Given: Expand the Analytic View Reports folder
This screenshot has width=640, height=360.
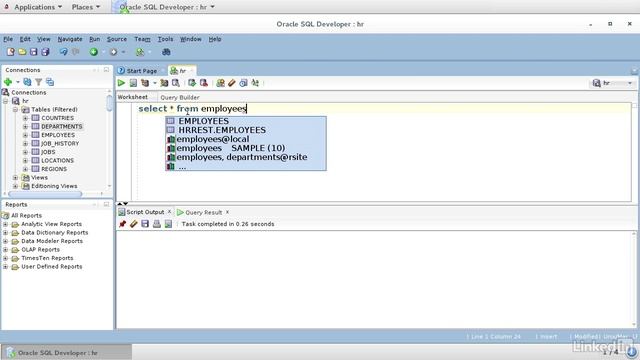Looking at the screenshot, I should (5, 224).
